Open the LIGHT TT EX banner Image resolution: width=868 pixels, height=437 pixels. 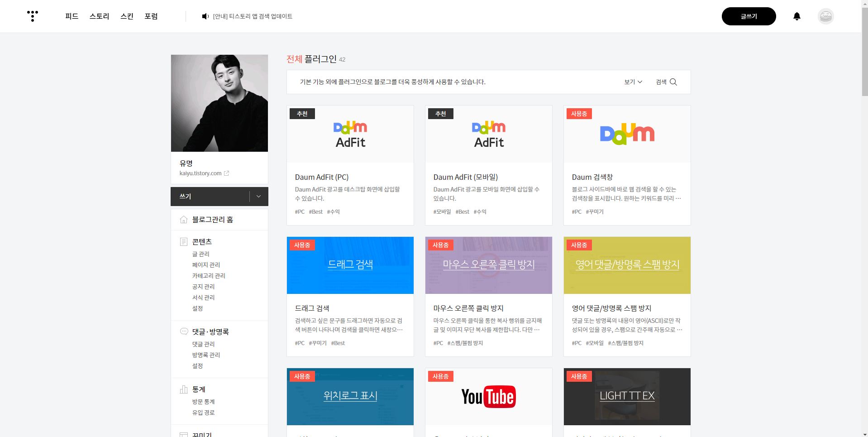(x=627, y=397)
